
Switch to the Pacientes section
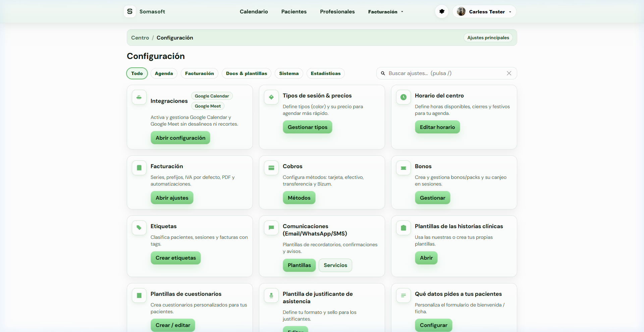click(294, 11)
